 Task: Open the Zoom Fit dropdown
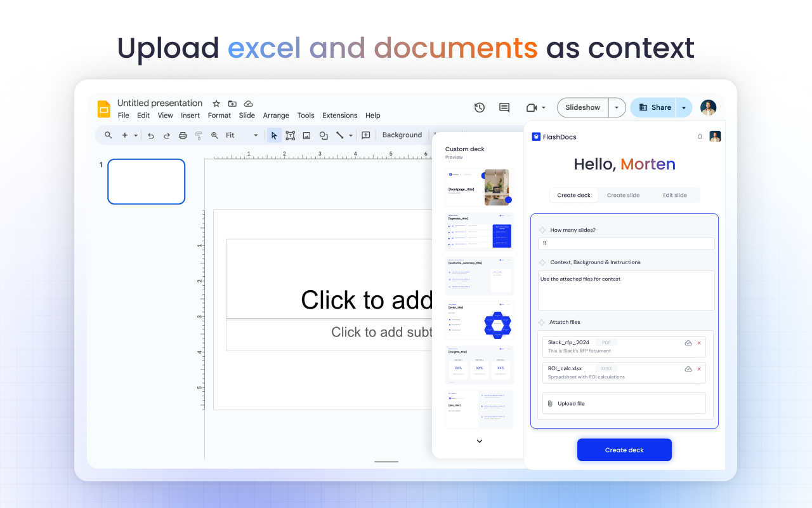[256, 135]
